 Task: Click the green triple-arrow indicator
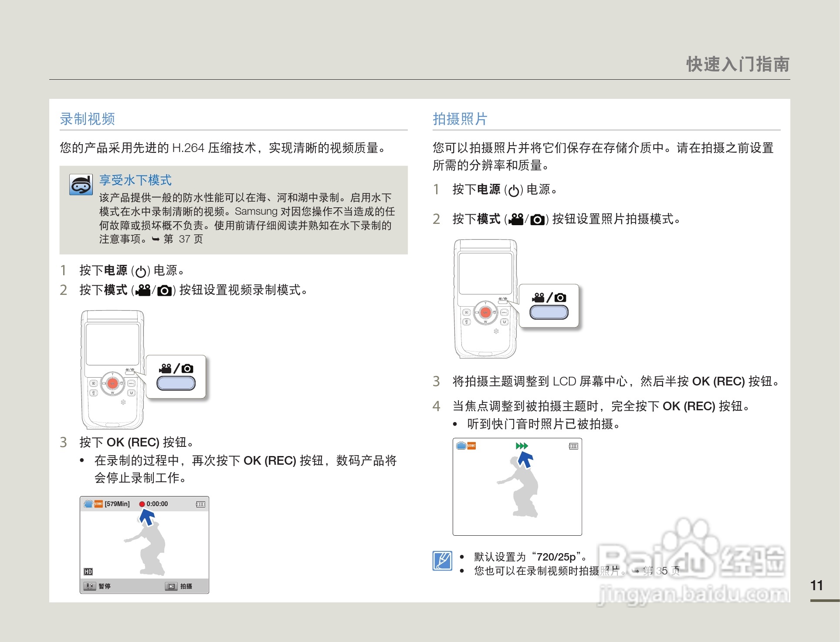tap(522, 446)
